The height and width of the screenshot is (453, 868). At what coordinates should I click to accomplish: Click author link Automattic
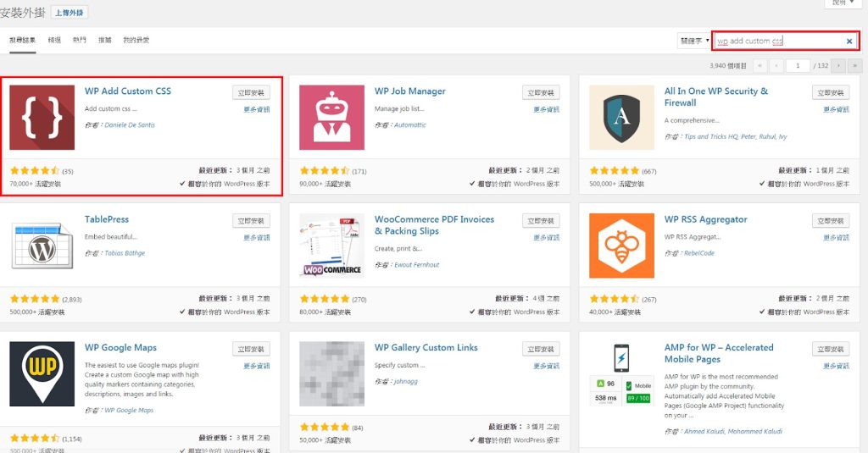[x=410, y=125]
